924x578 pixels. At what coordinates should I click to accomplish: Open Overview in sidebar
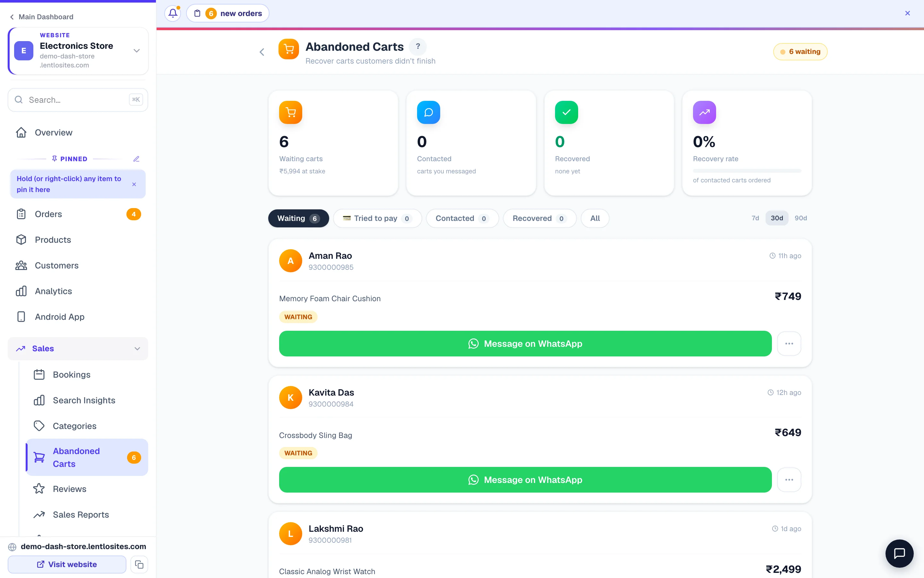point(78,133)
